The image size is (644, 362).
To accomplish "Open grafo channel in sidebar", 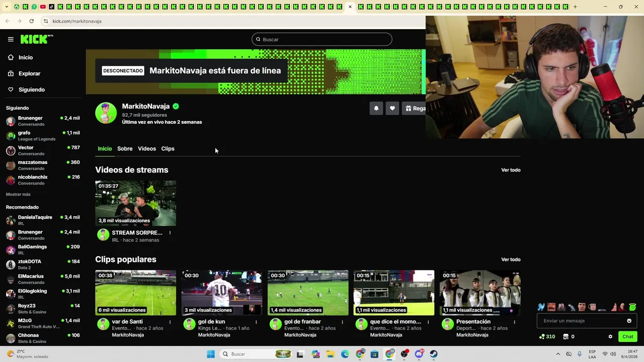I will pyautogui.click(x=43, y=136).
